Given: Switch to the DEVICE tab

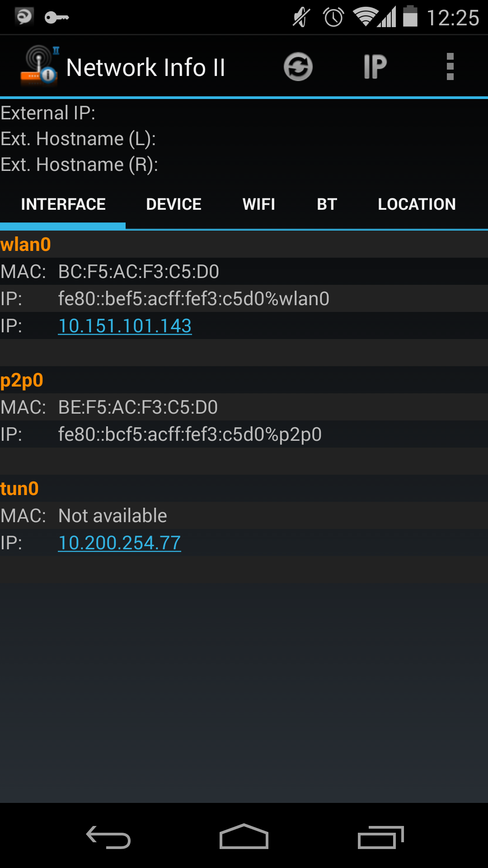Looking at the screenshot, I should click(x=174, y=204).
